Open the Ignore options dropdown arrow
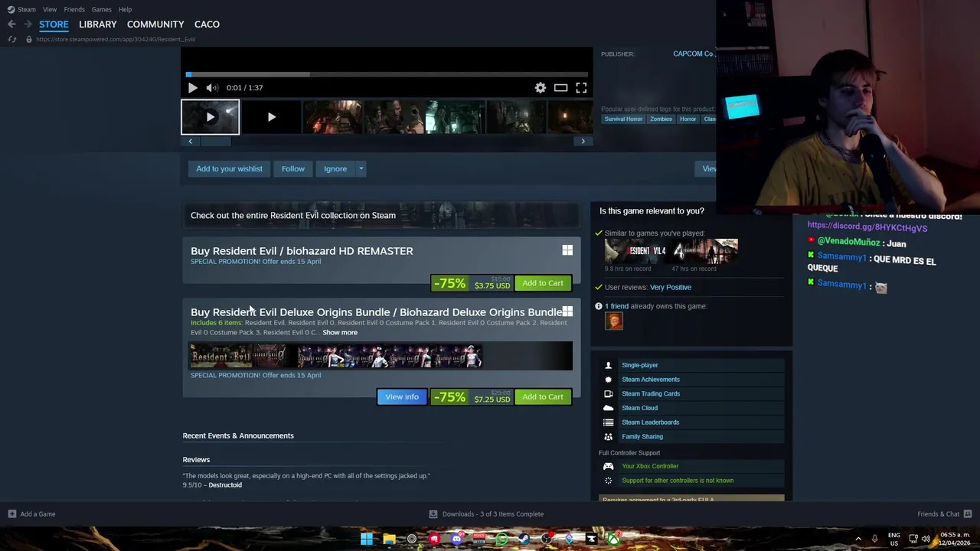The height and width of the screenshot is (551, 980). point(361,168)
